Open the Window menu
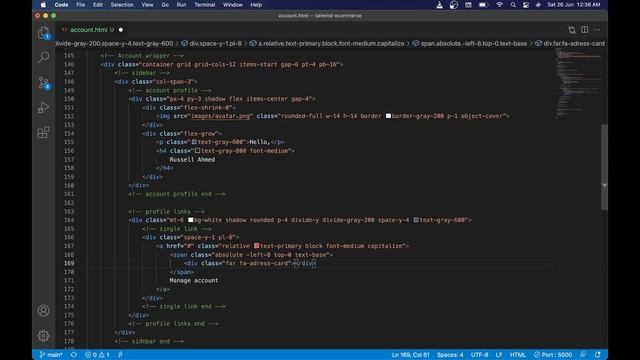640x360 pixels. click(233, 5)
